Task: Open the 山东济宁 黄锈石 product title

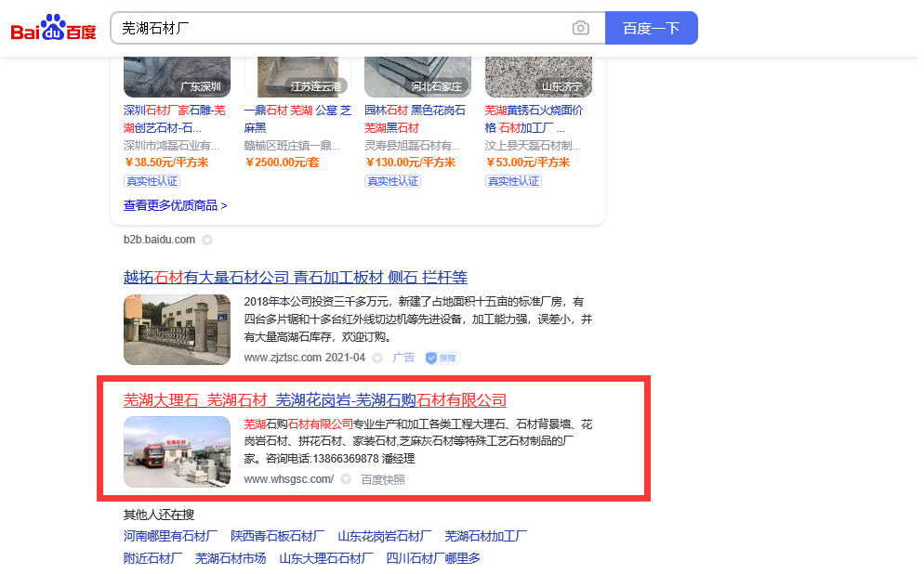Action: point(535,119)
